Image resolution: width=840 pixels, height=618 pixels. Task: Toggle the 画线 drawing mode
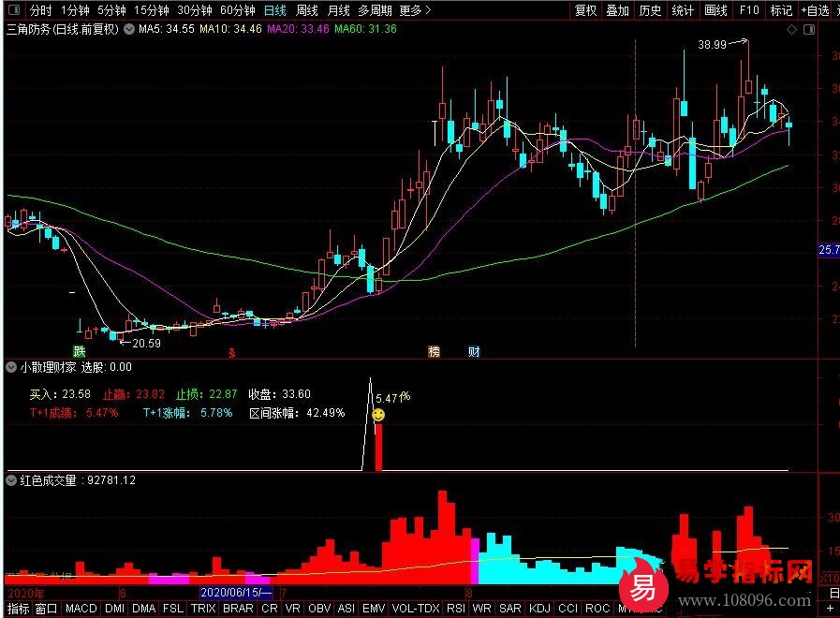tap(715, 11)
